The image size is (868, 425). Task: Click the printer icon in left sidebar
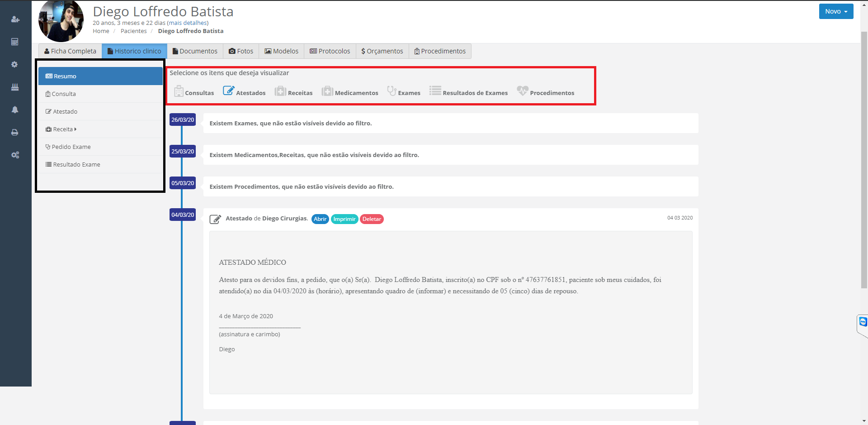pos(15,132)
